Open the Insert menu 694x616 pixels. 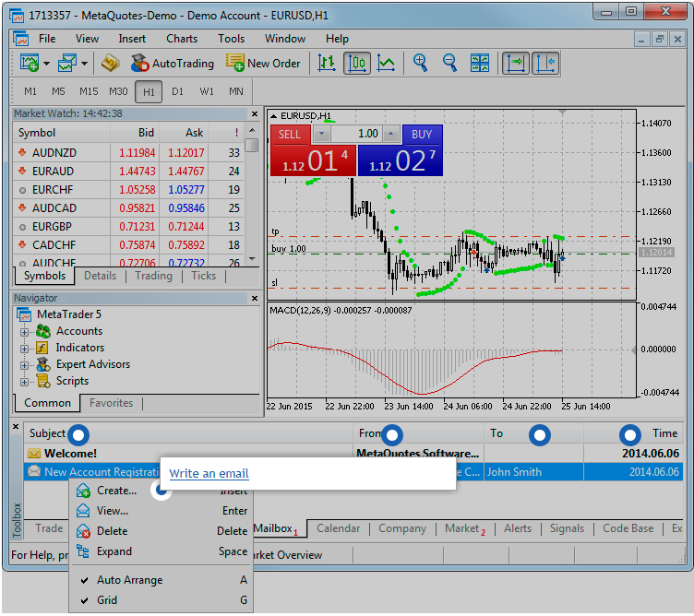tap(132, 39)
